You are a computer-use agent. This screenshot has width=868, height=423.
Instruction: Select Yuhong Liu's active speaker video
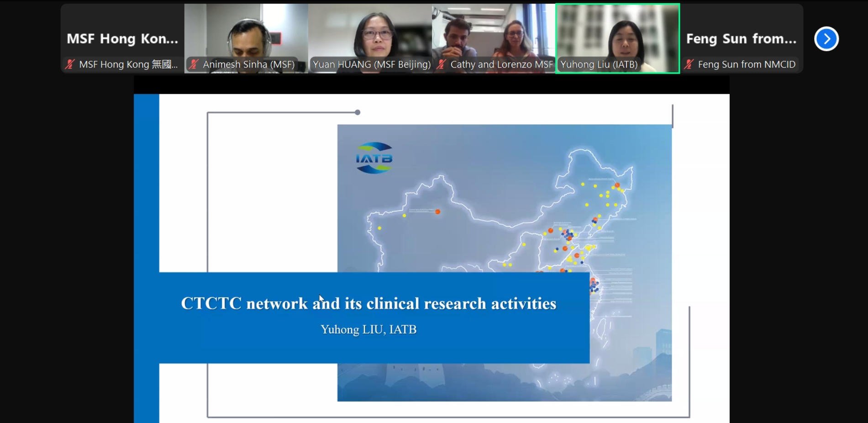click(618, 38)
